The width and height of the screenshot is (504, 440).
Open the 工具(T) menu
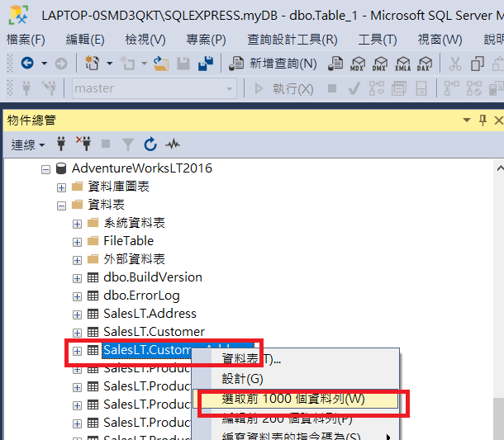tap(378, 40)
